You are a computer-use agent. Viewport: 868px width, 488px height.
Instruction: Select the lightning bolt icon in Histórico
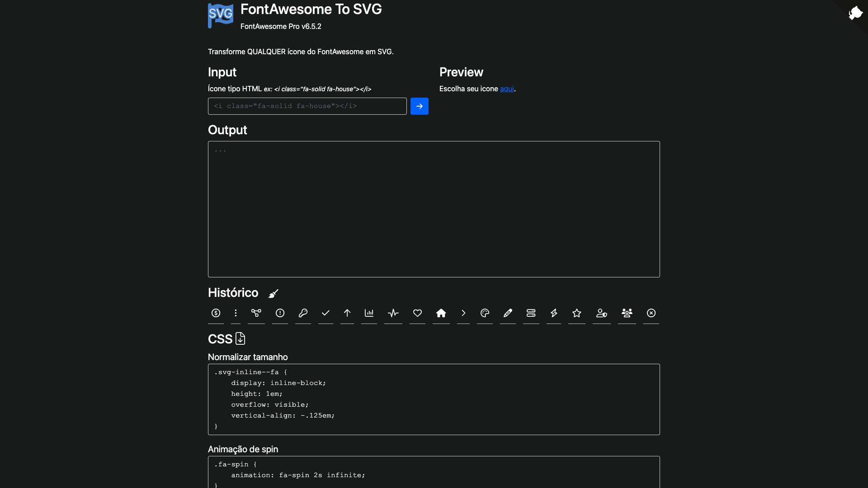[554, 313]
